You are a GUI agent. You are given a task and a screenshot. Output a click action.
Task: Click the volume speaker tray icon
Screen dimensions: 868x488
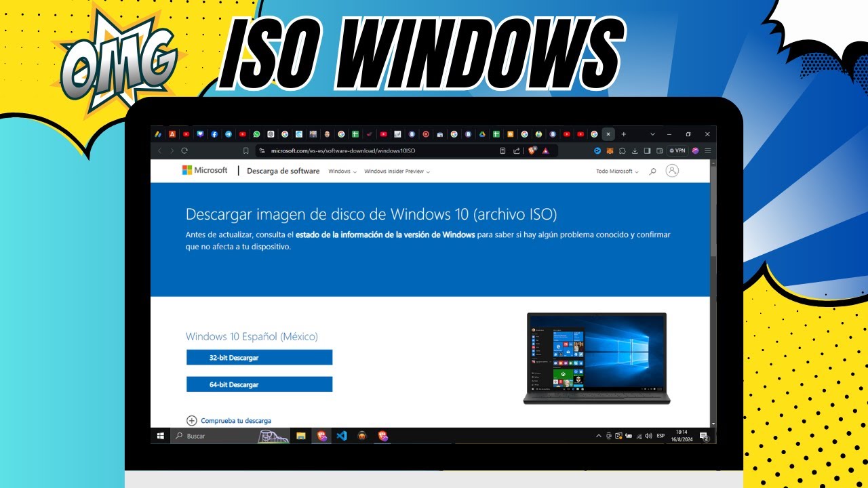(648, 436)
